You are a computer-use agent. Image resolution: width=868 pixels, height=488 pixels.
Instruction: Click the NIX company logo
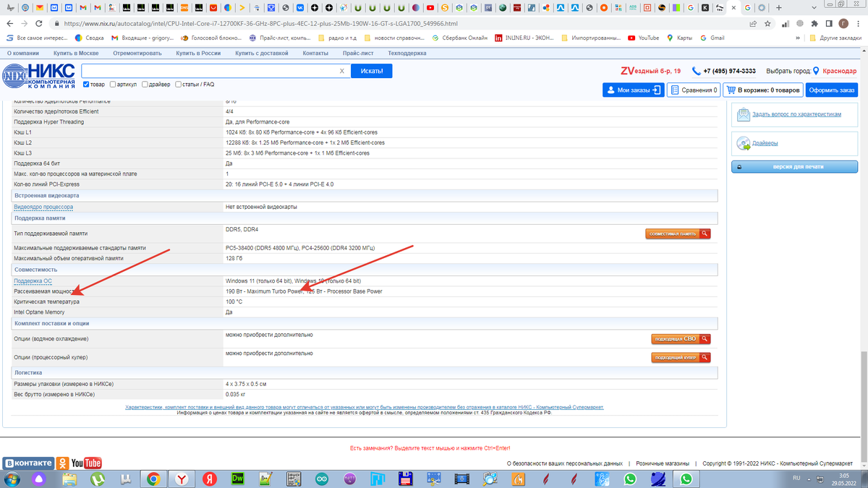[38, 77]
